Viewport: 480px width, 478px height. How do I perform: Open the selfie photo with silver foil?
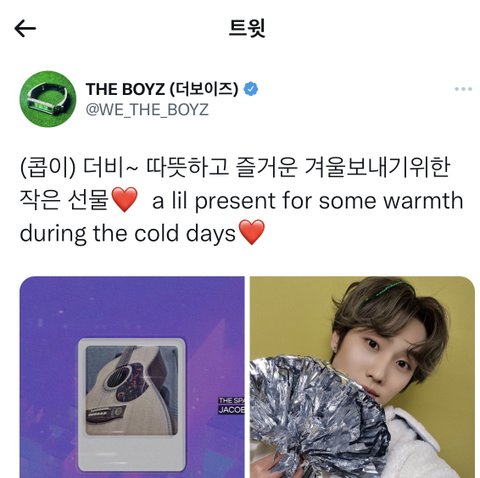(x=362, y=377)
